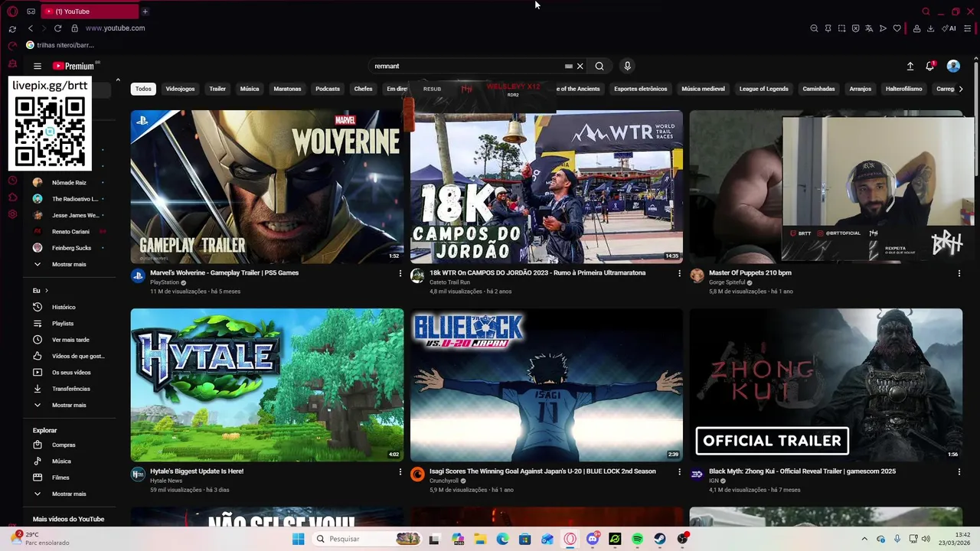Open options menu for Hytale video
This screenshot has width=980, height=551.
point(400,472)
